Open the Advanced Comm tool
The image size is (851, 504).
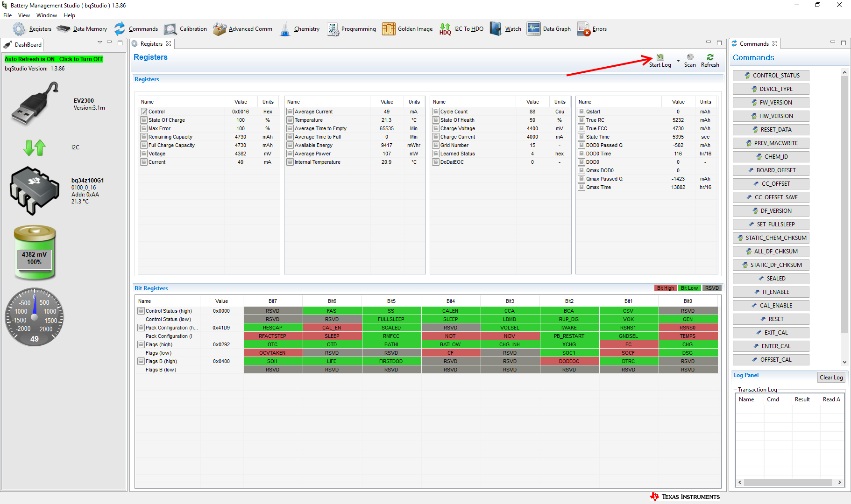tap(242, 29)
